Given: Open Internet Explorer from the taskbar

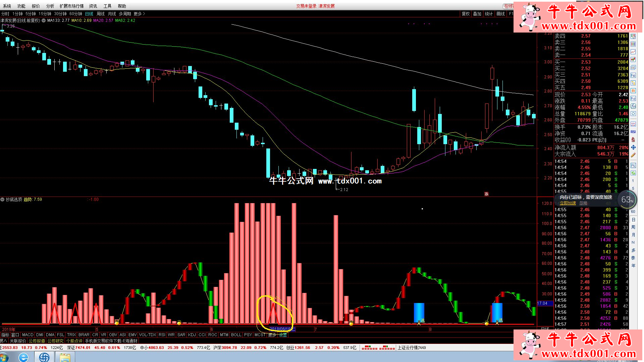Looking at the screenshot, I should (x=23, y=357).
